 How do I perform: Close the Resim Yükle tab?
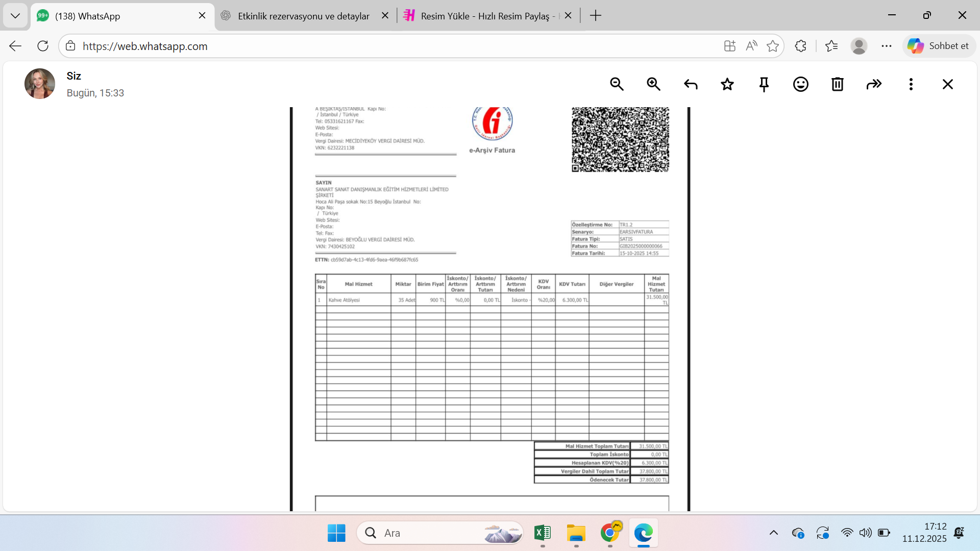click(x=568, y=16)
